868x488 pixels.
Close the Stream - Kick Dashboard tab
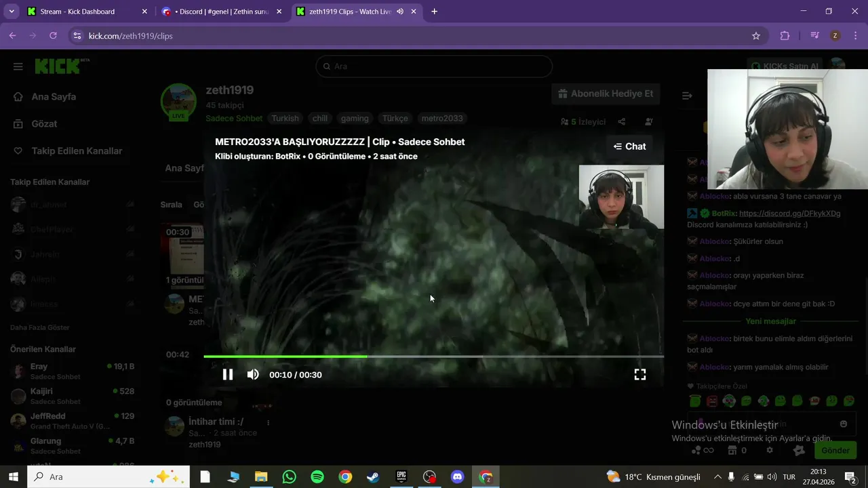tap(144, 12)
